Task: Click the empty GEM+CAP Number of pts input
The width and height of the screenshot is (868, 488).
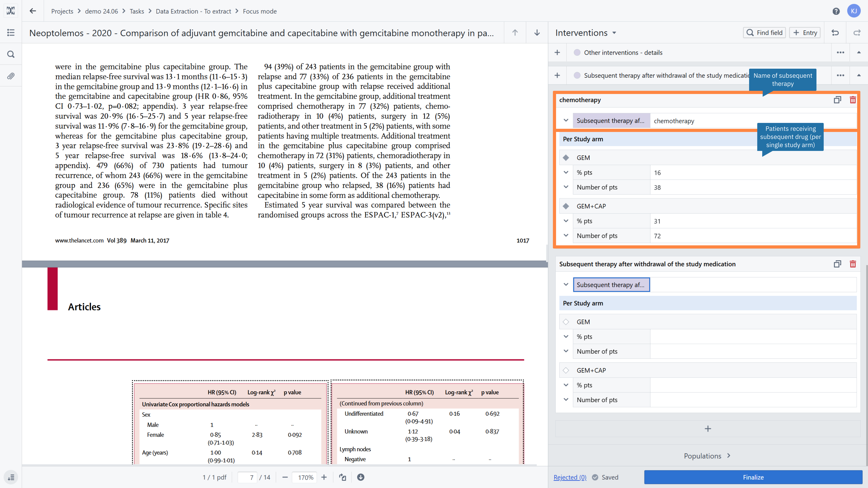Action: coord(753,400)
